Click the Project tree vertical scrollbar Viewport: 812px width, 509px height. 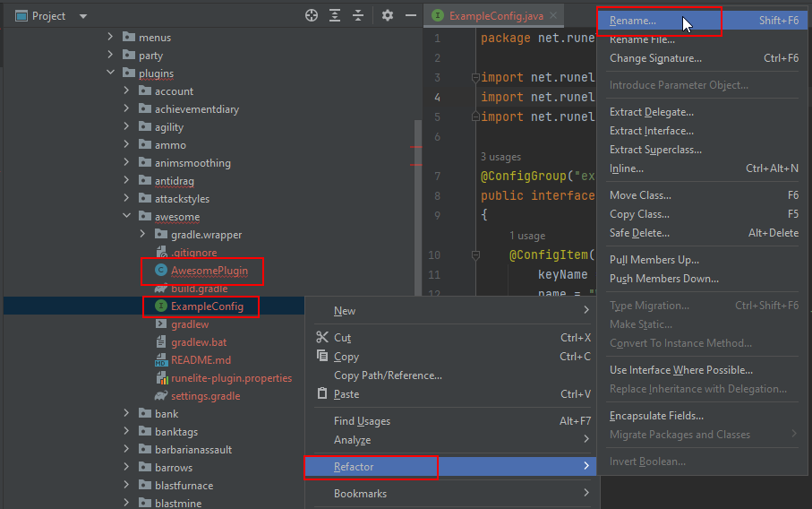[x=418, y=207]
